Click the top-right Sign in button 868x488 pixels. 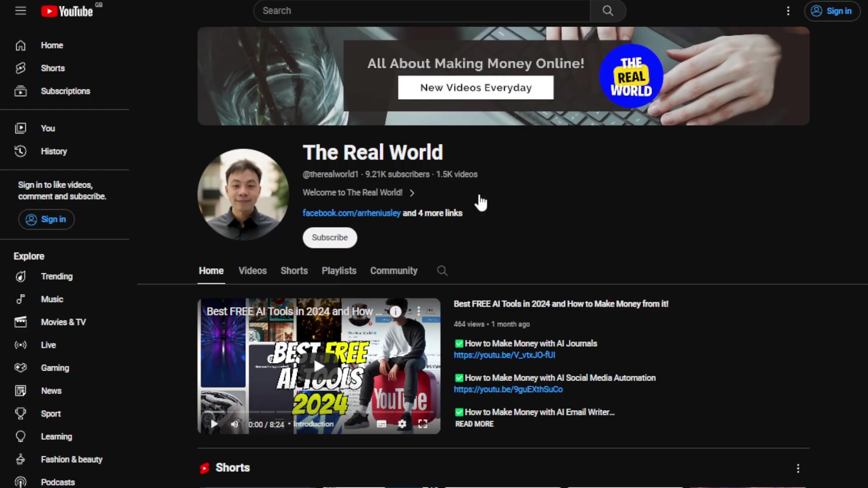pyautogui.click(x=832, y=11)
